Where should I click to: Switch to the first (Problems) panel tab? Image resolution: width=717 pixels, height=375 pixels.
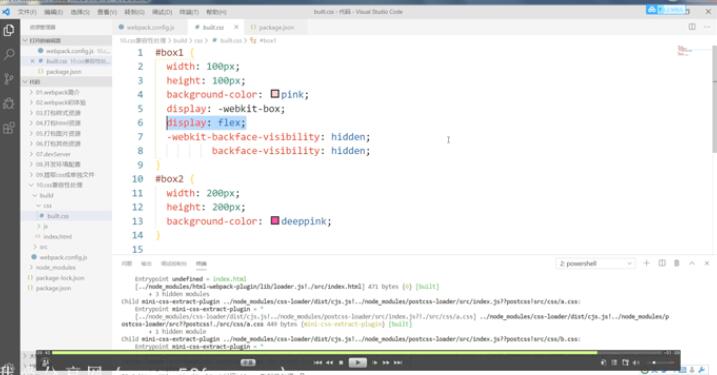(x=127, y=263)
